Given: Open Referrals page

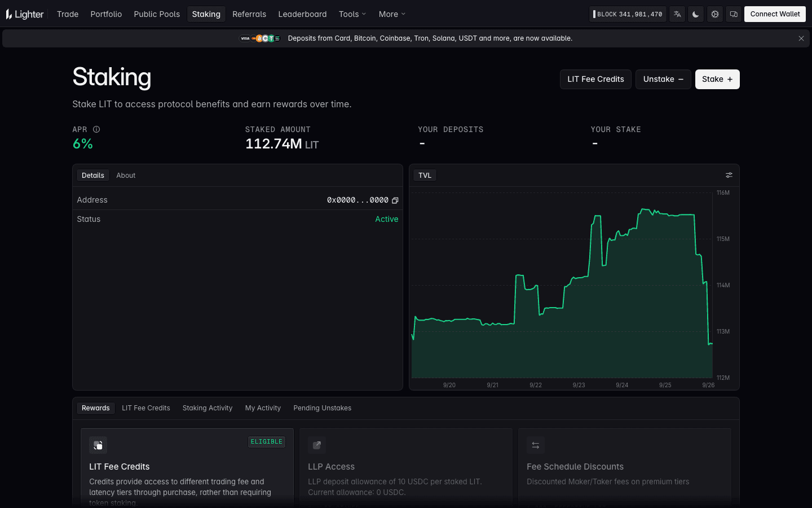Looking at the screenshot, I should point(249,14).
